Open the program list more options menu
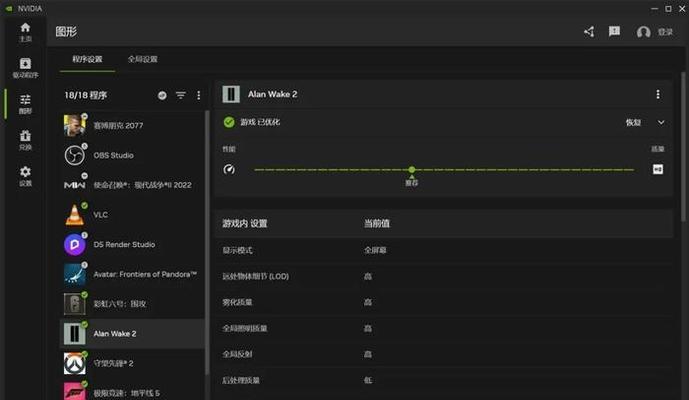689x400 pixels. coord(199,95)
